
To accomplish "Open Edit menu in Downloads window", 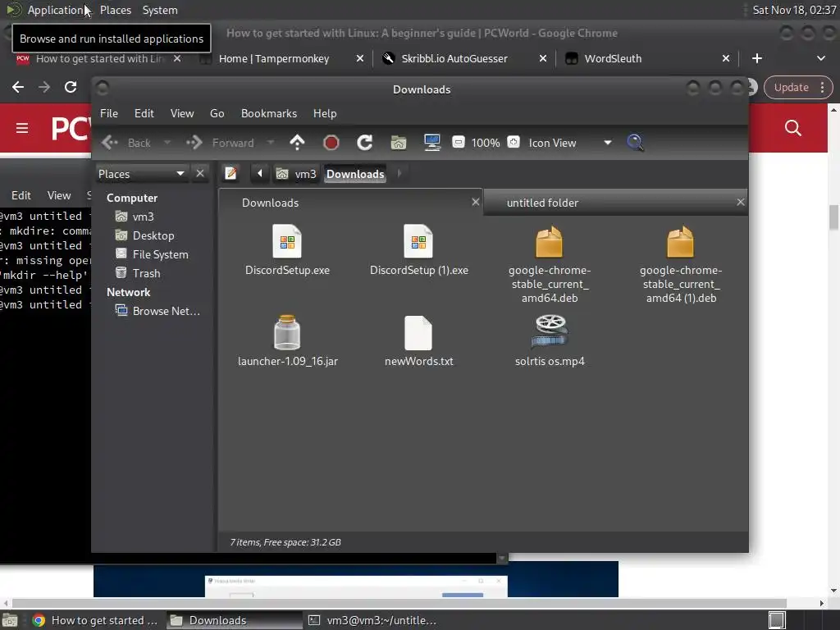I will coord(144,113).
